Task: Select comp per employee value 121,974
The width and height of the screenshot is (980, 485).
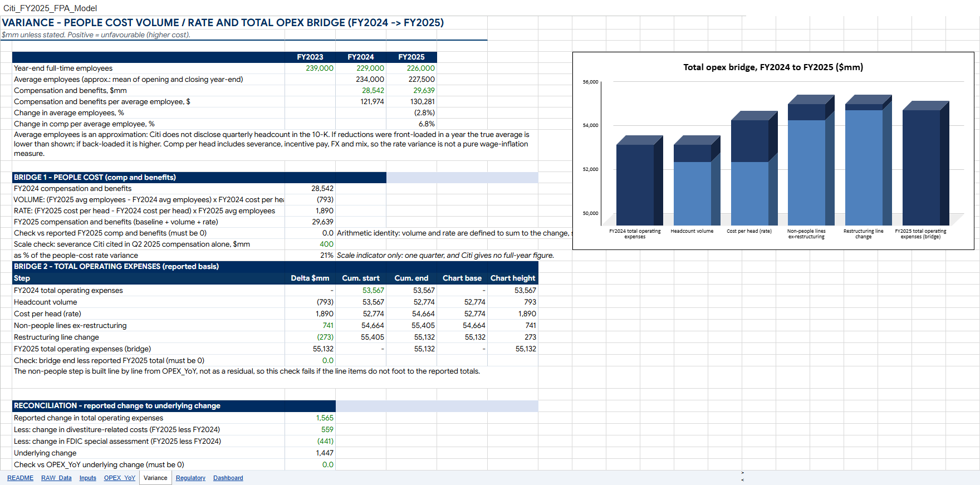Action: point(372,101)
